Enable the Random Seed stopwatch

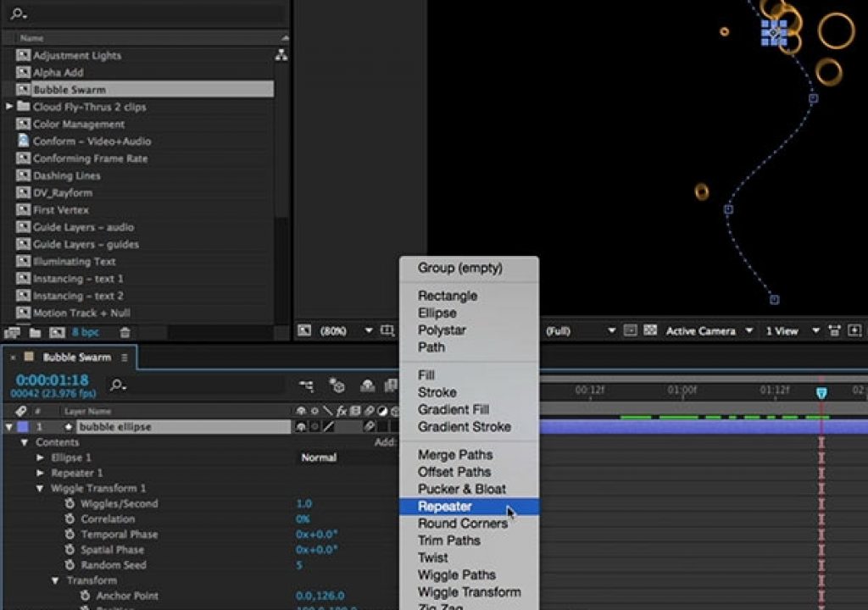coord(70,564)
